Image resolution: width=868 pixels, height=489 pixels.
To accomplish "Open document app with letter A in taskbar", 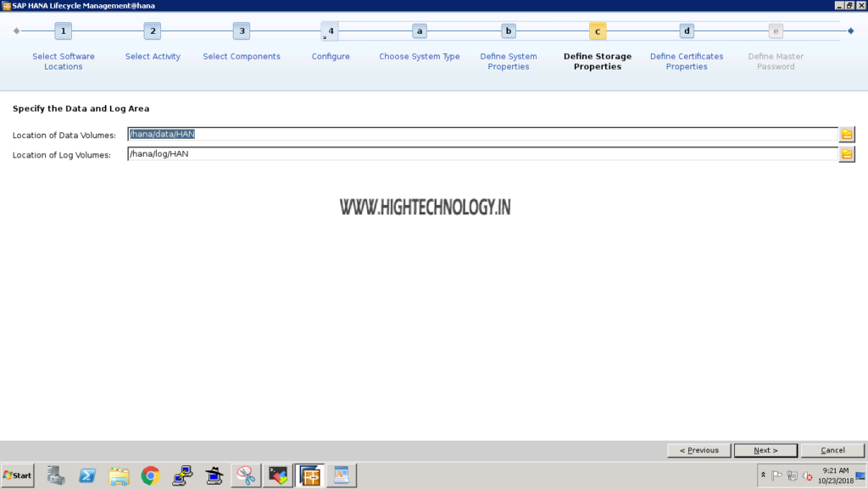I will click(x=342, y=475).
